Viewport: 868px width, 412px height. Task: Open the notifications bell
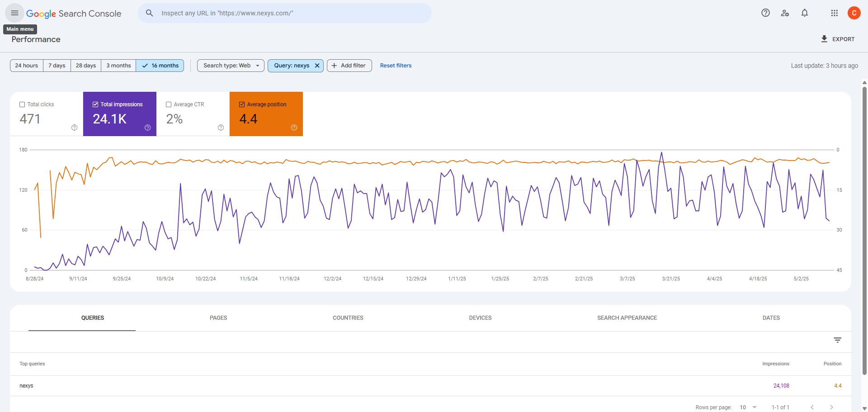pos(805,13)
